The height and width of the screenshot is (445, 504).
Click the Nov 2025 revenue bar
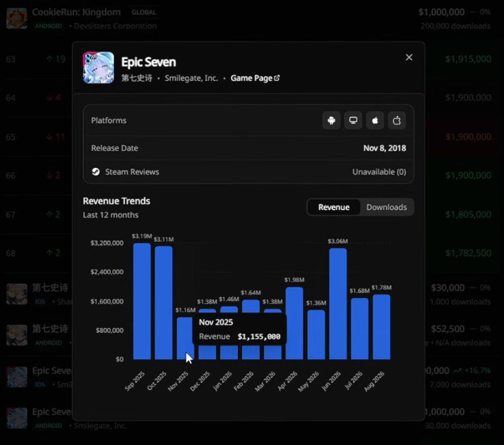(185, 338)
